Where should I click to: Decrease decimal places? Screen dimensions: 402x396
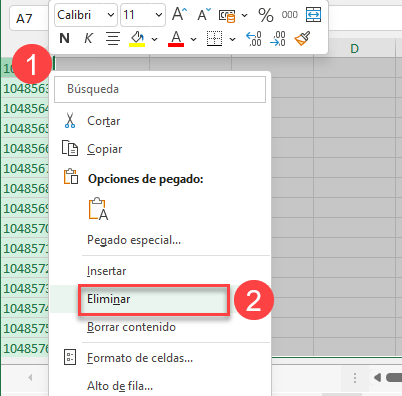pyautogui.click(x=278, y=39)
